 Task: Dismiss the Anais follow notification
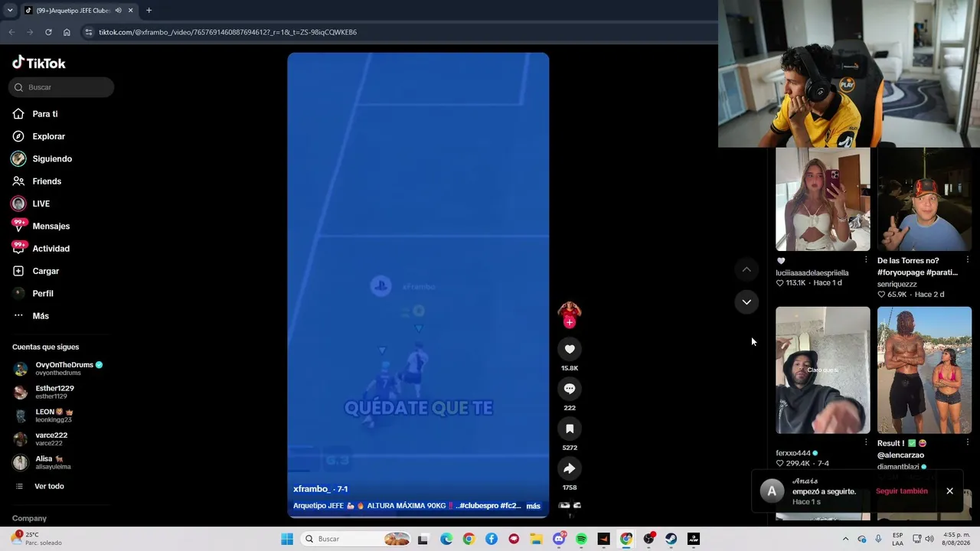tap(949, 491)
